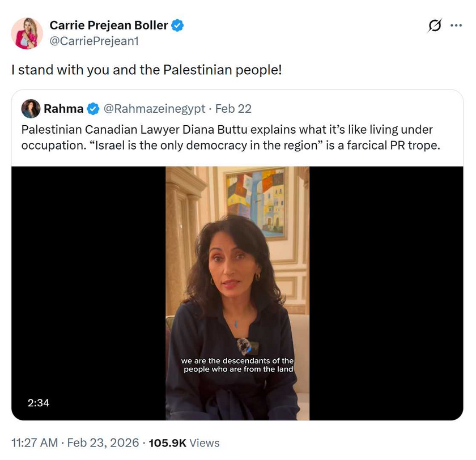
Task: Open the Grok icon on tweet
Action: (x=435, y=25)
